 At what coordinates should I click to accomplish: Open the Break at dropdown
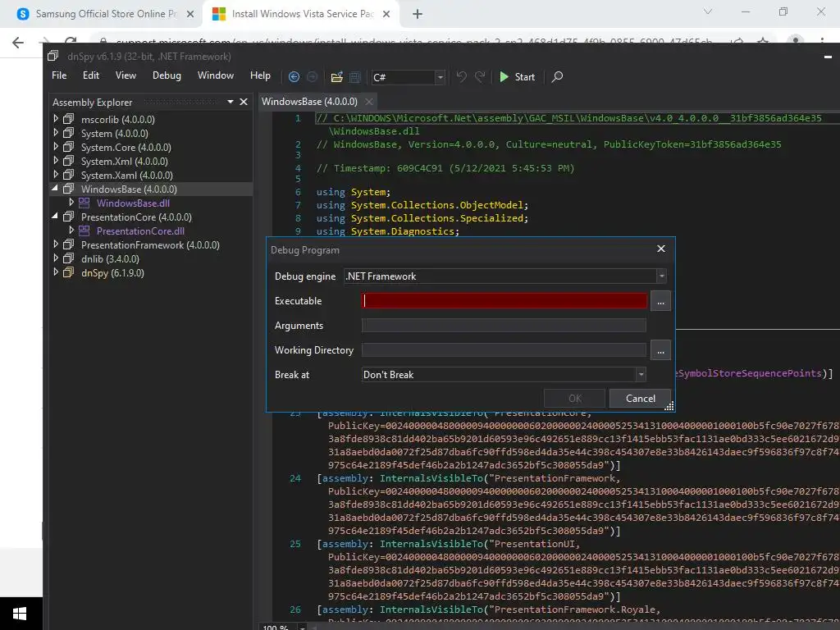coord(504,374)
